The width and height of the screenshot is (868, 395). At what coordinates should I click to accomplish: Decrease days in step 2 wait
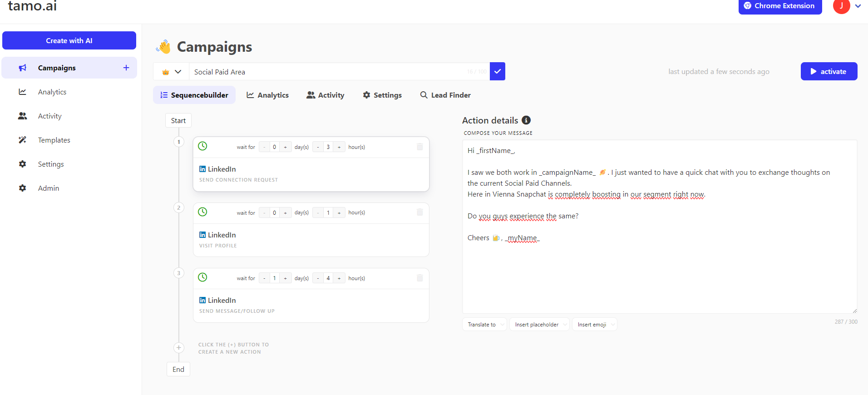pos(264,212)
